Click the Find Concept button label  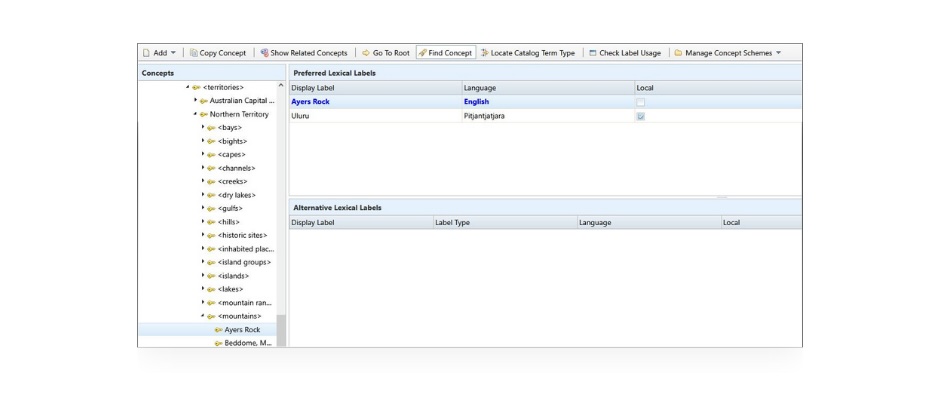(450, 53)
